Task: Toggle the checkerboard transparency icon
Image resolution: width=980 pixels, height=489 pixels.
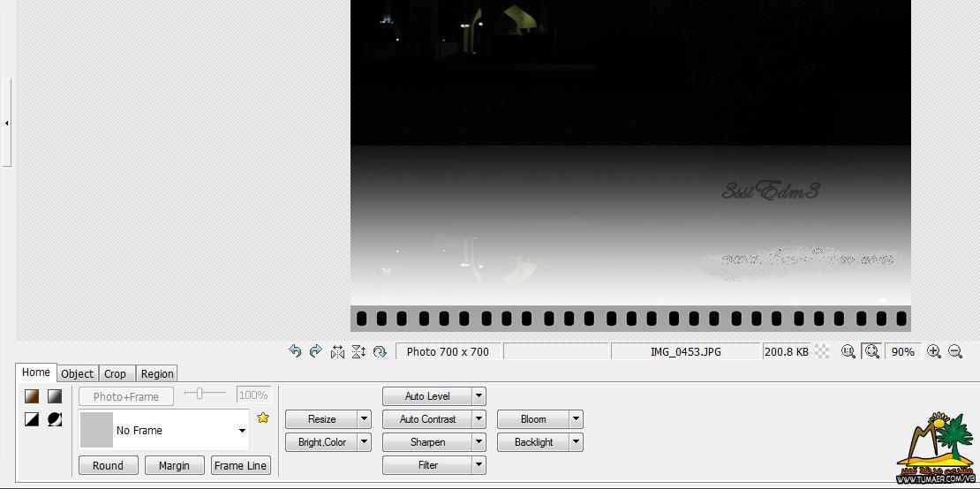Action: pos(823,351)
